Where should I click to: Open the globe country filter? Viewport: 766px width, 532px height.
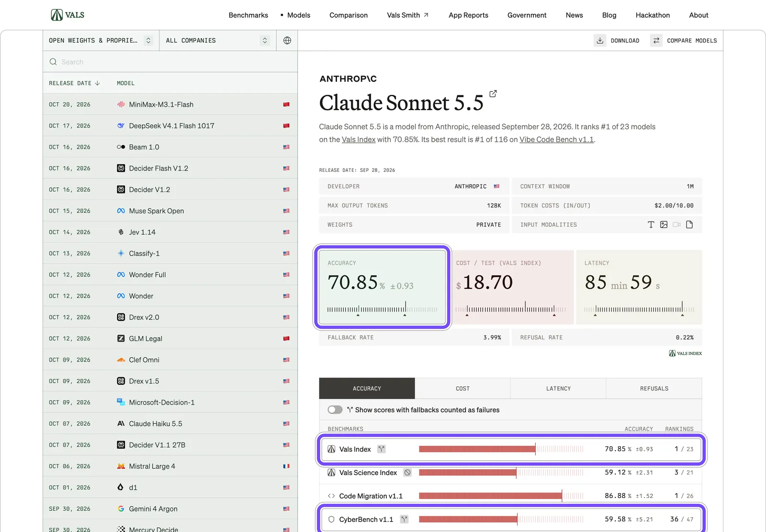(287, 41)
